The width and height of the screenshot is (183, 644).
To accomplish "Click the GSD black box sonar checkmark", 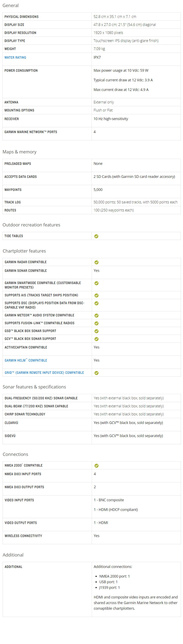I will 97,331.
